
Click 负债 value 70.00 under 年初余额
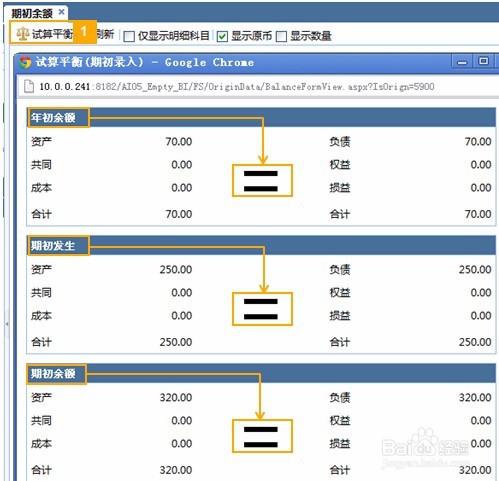click(x=478, y=142)
